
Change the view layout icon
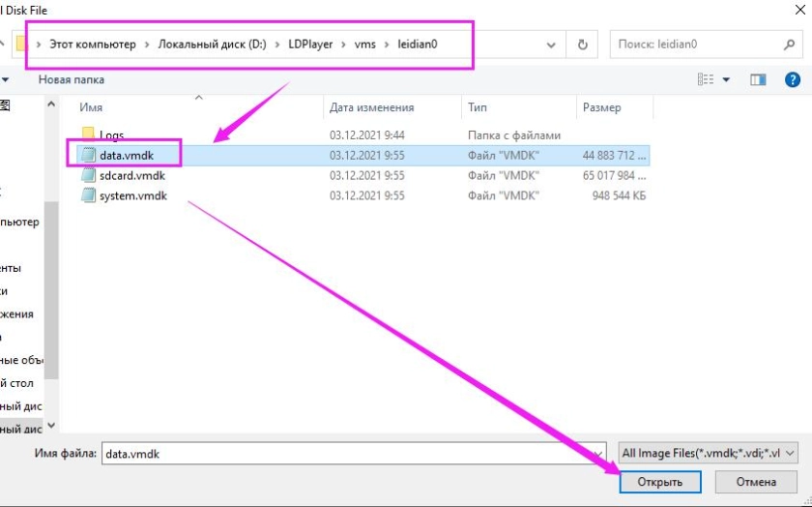point(706,79)
